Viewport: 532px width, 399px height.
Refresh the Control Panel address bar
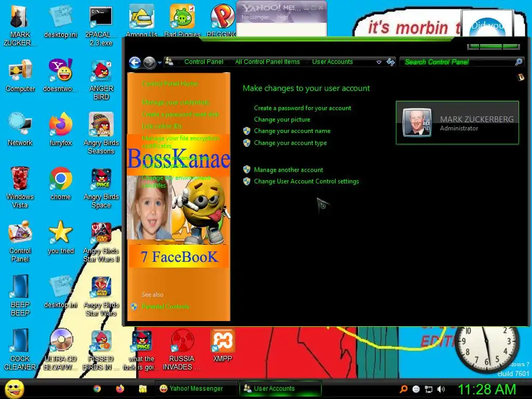(391, 62)
